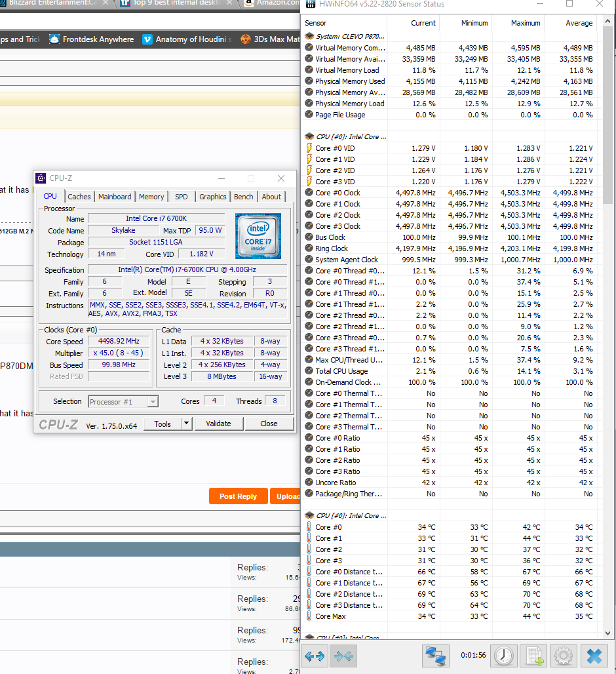The image size is (616, 674).
Task: Click the Close button in CPU-Z
Action: point(269,424)
